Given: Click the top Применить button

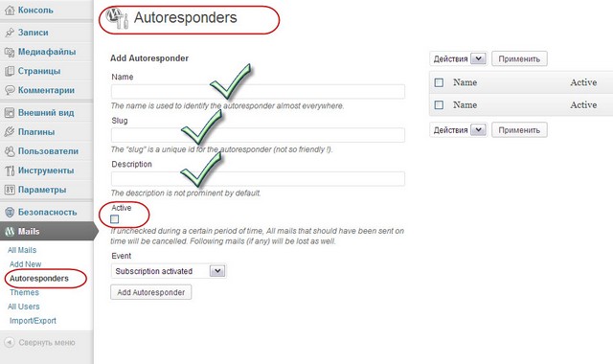Looking at the screenshot, I should pos(519,58).
